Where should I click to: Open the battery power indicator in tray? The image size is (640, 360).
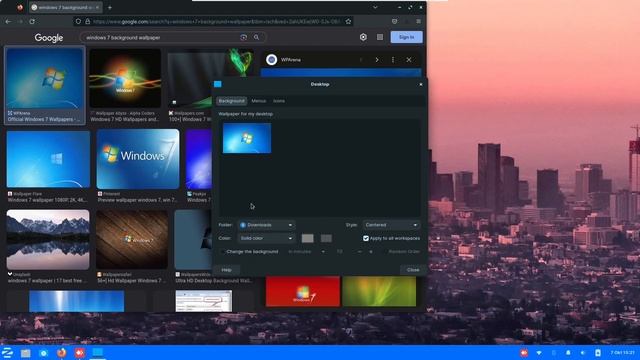pyautogui.click(x=598, y=353)
